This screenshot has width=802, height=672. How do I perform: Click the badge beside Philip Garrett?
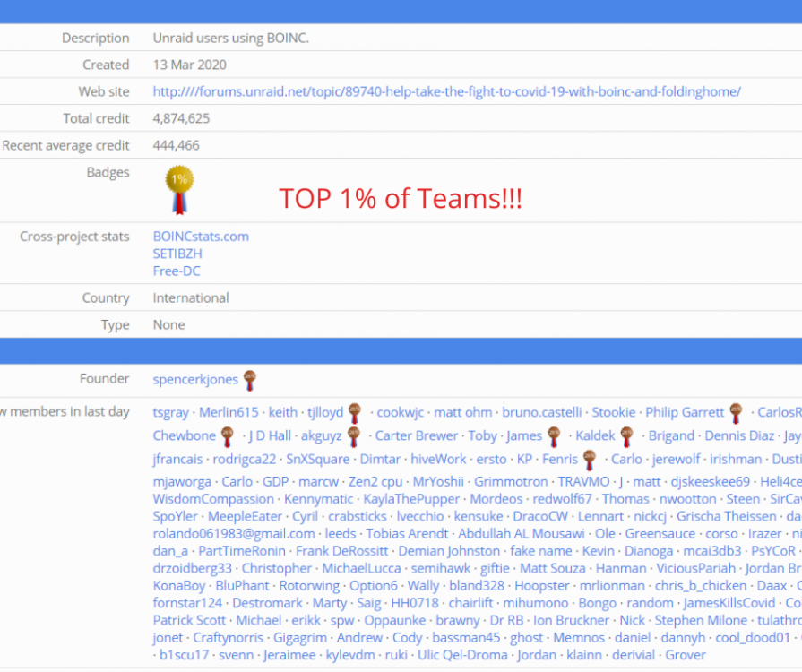[736, 413]
